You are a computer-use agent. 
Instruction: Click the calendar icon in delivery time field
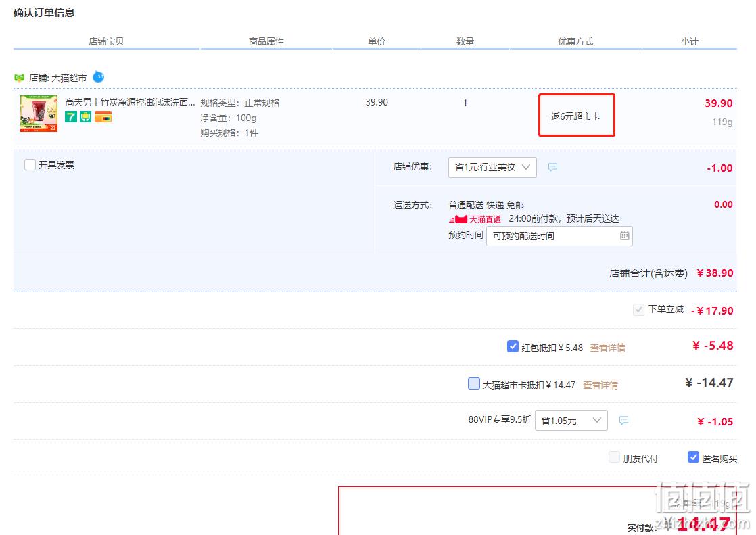[624, 236]
